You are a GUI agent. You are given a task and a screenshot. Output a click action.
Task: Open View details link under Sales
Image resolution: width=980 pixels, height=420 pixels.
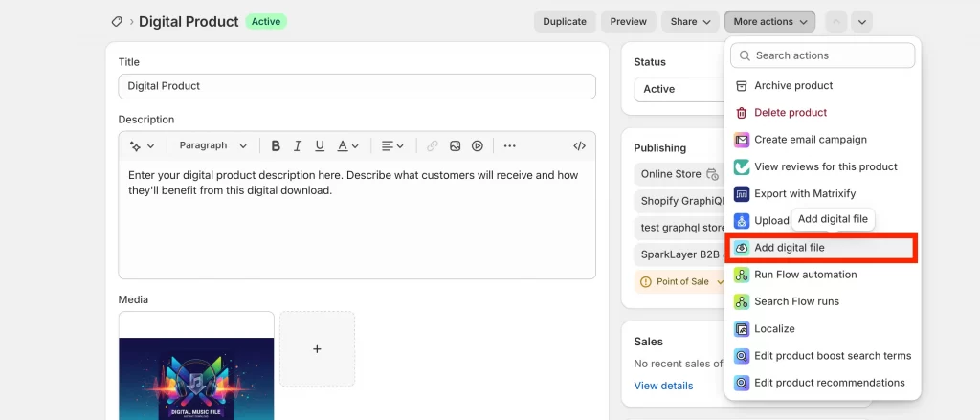click(663, 386)
